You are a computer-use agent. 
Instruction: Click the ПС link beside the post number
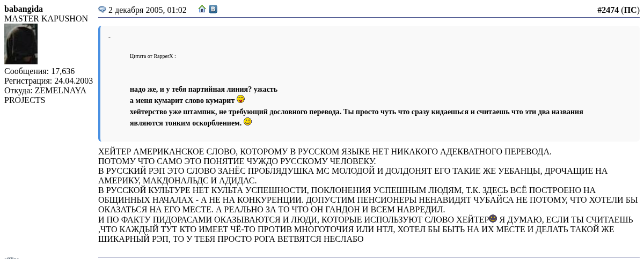(630, 10)
